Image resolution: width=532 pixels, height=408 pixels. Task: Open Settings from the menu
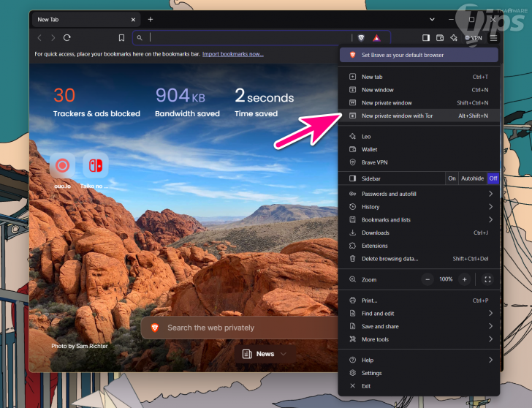(x=419, y=373)
